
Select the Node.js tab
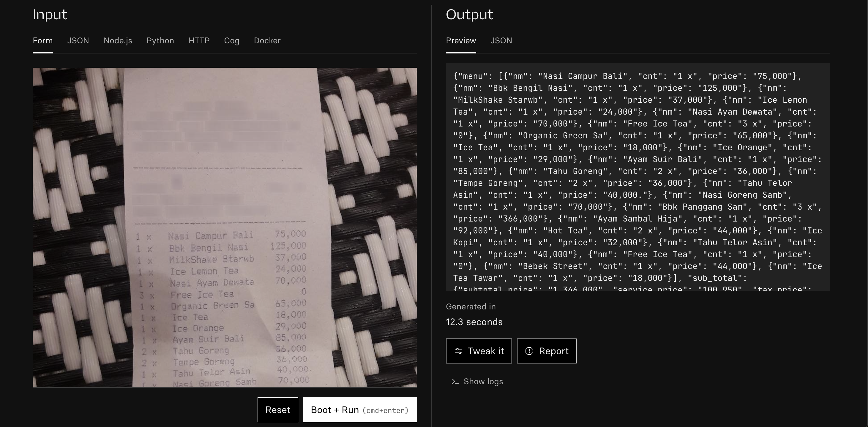(x=118, y=41)
